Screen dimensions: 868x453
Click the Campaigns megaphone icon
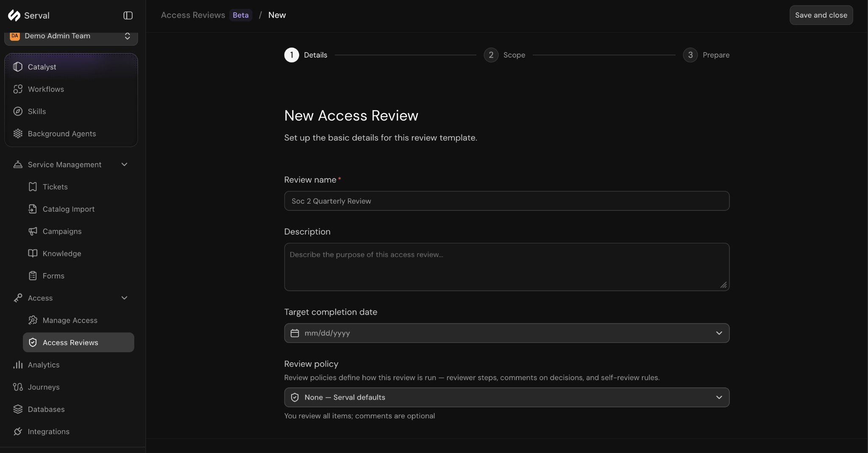[x=33, y=231]
